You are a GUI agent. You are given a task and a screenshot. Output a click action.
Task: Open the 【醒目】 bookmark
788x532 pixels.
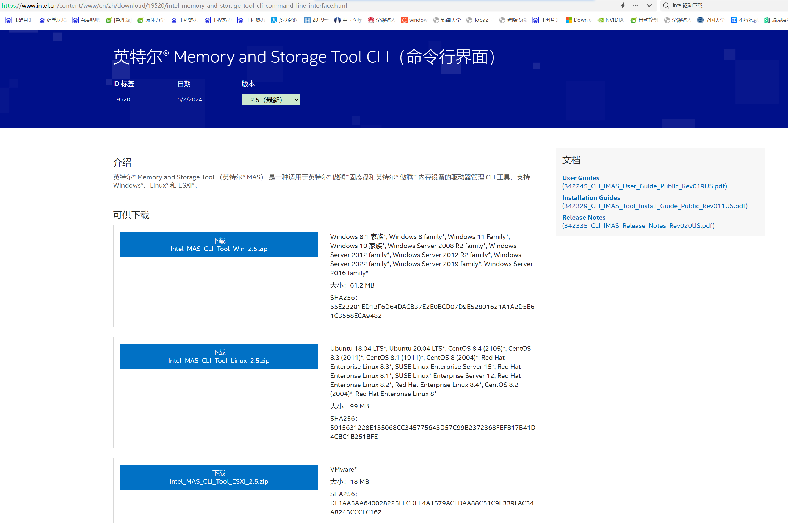coord(19,20)
